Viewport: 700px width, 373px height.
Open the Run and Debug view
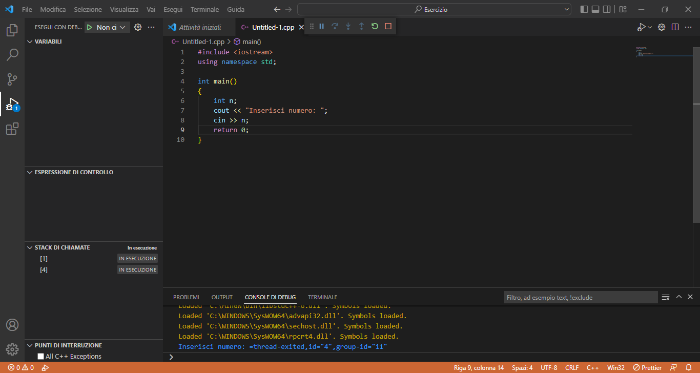(x=12, y=104)
